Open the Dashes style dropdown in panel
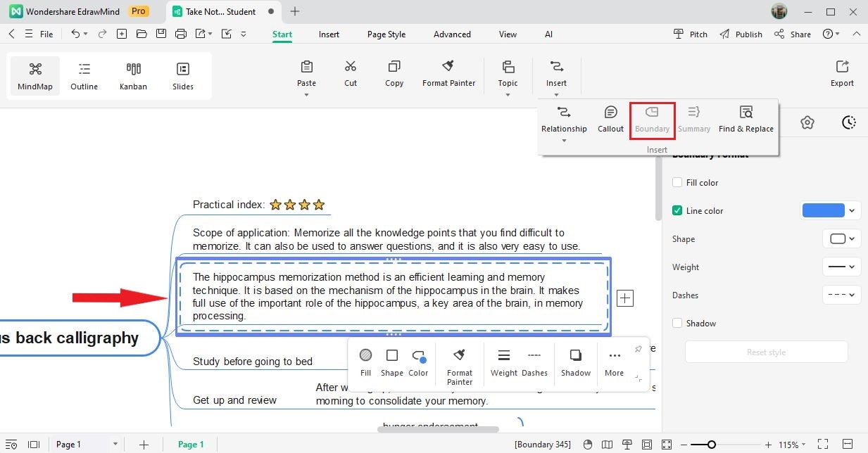This screenshot has width=868, height=453. pyautogui.click(x=842, y=295)
